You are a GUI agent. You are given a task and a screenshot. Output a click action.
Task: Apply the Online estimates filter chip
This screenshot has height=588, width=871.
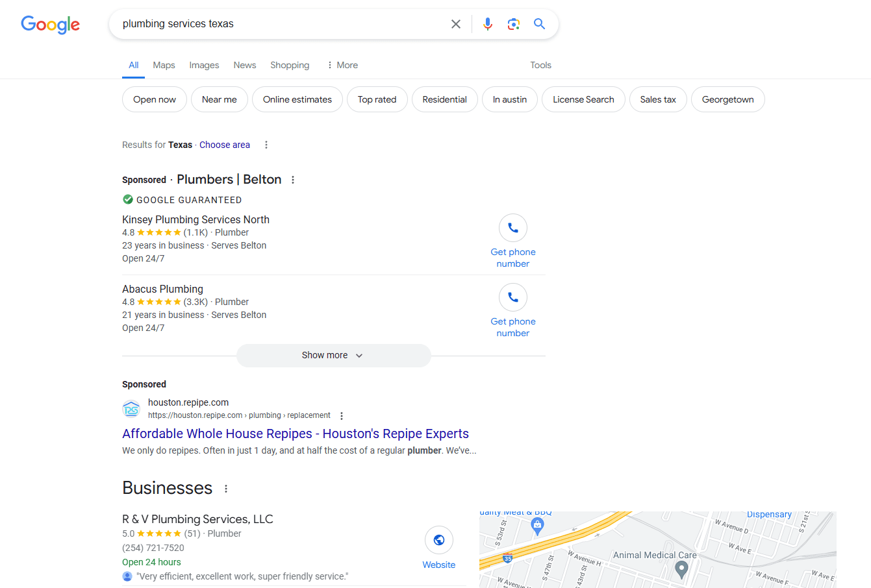click(x=297, y=99)
